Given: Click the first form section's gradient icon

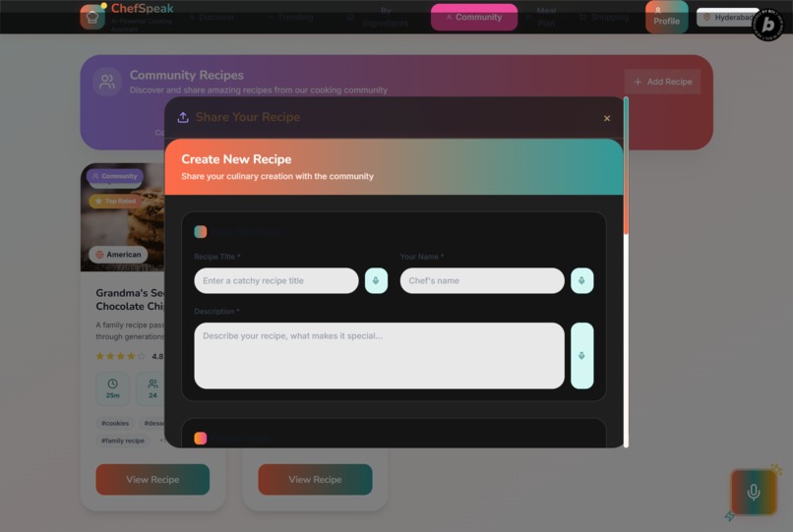Looking at the screenshot, I should click(201, 232).
